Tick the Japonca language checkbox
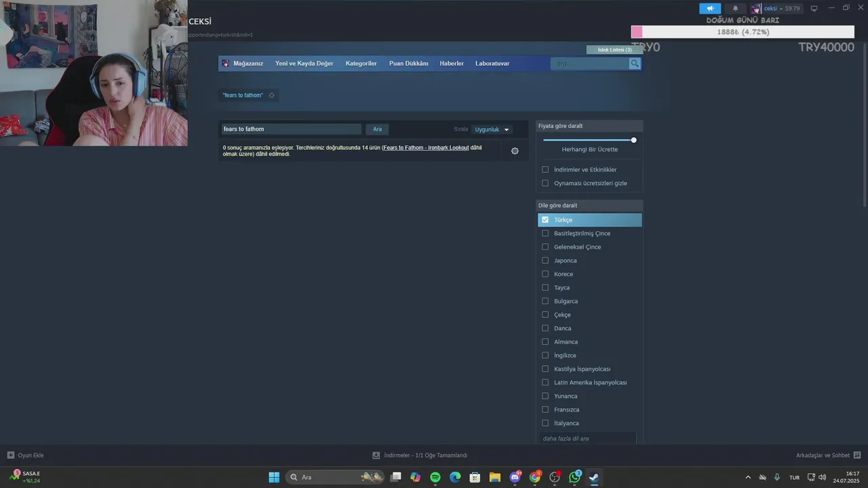This screenshot has height=488, width=868. tap(545, 260)
